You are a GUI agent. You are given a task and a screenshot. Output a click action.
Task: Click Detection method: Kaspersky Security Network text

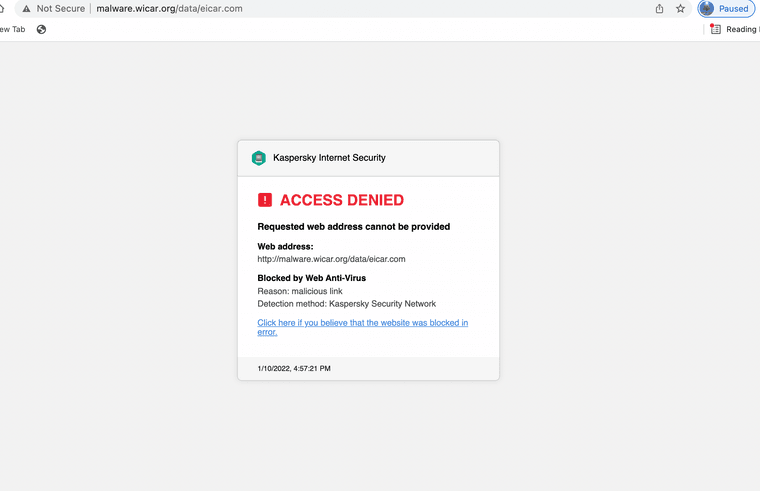point(347,304)
